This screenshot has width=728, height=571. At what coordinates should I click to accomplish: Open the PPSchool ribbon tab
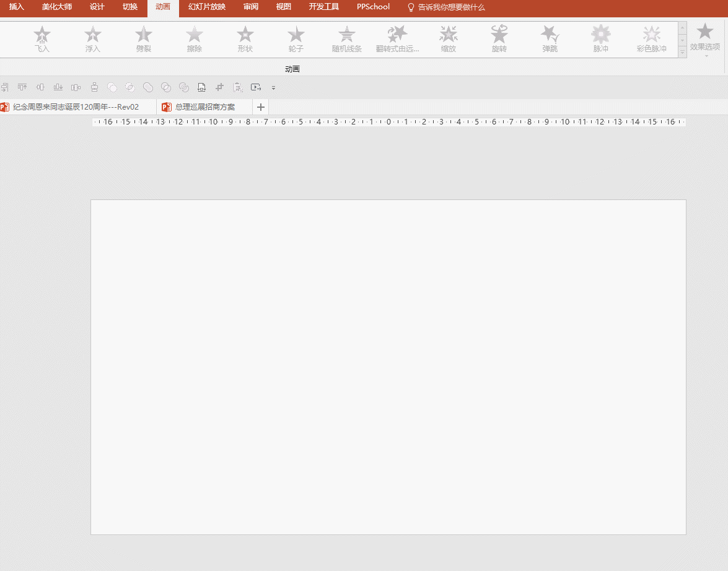[373, 7]
